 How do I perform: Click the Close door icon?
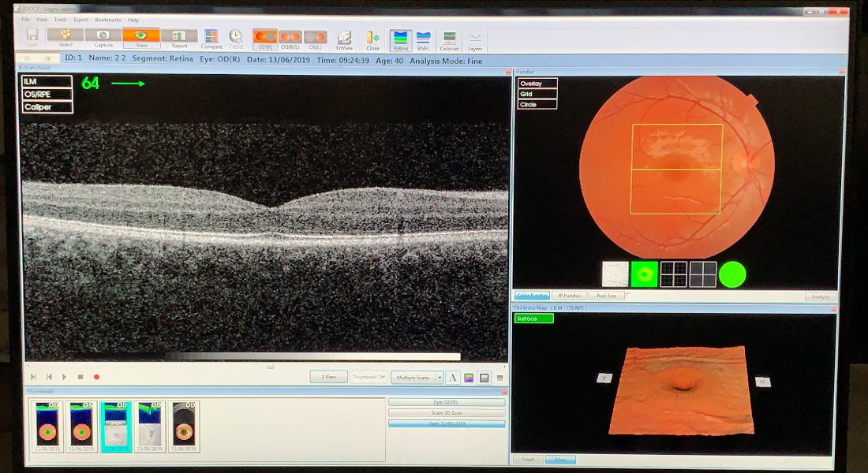(x=372, y=40)
